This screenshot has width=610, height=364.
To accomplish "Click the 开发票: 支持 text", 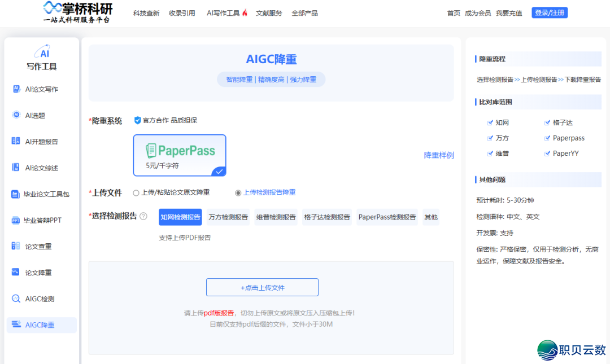I will tap(494, 233).
